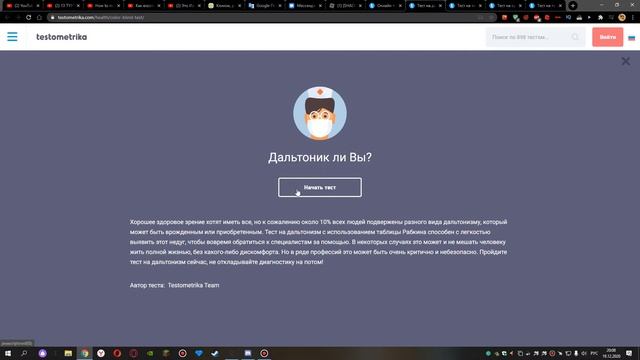Click the Testometrika Team author link
The height and width of the screenshot is (360, 640).
tap(193, 285)
